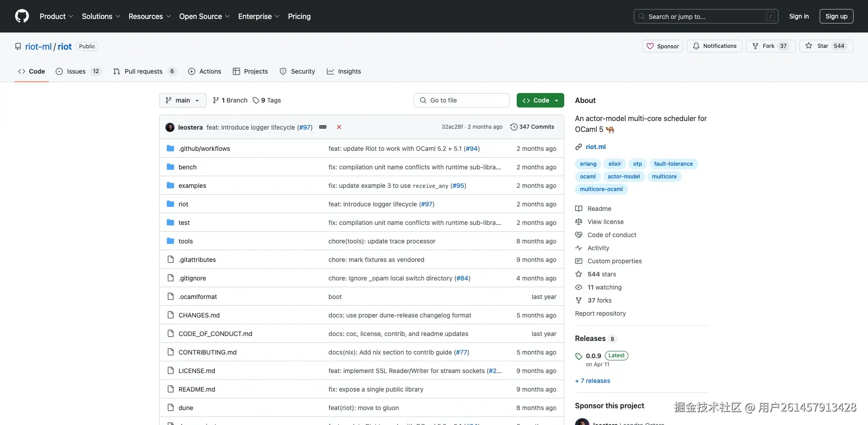Click the LICENSE.md file icon
Image resolution: width=868 pixels, height=425 pixels.
(x=170, y=371)
